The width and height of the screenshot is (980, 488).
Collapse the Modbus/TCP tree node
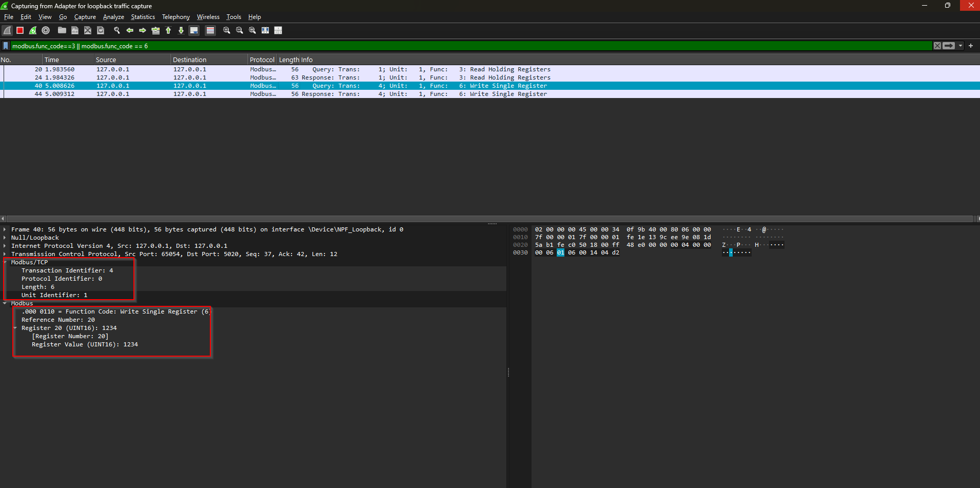pos(5,262)
